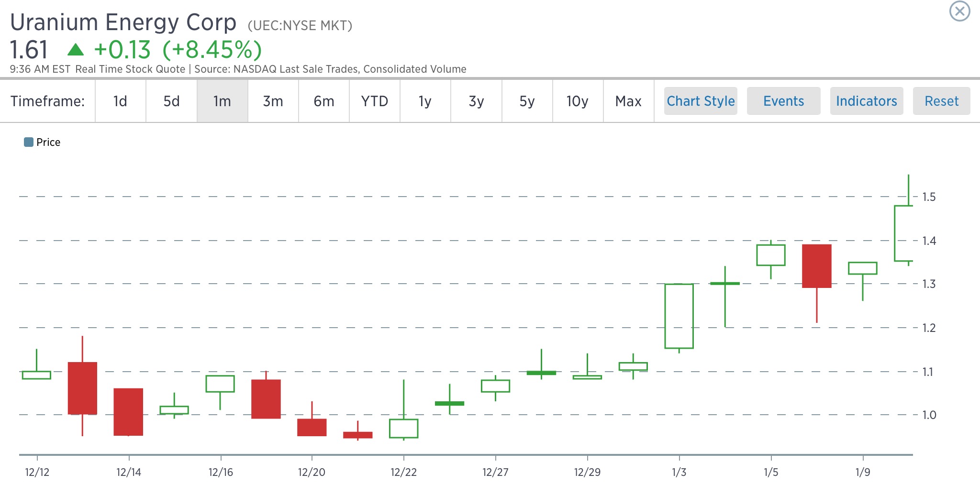Screen dimensions: 980x485
Task: Click the Real Time Stock Quote text
Action: pos(130,69)
